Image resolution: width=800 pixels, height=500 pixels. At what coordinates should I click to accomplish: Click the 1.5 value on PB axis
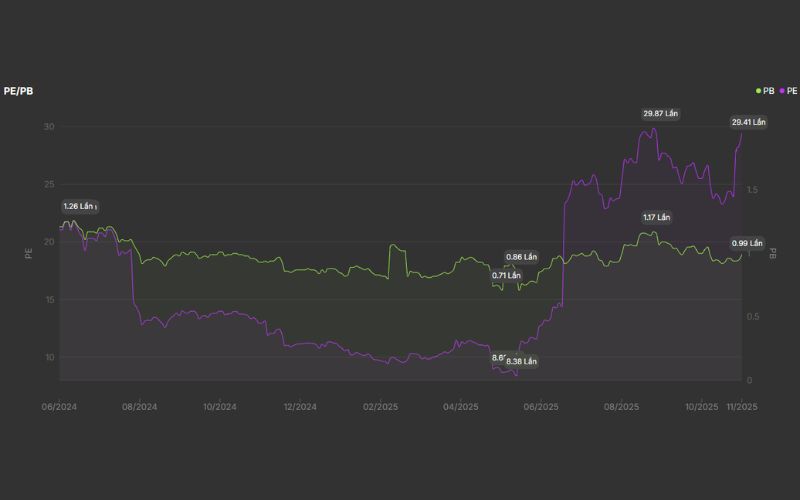754,189
